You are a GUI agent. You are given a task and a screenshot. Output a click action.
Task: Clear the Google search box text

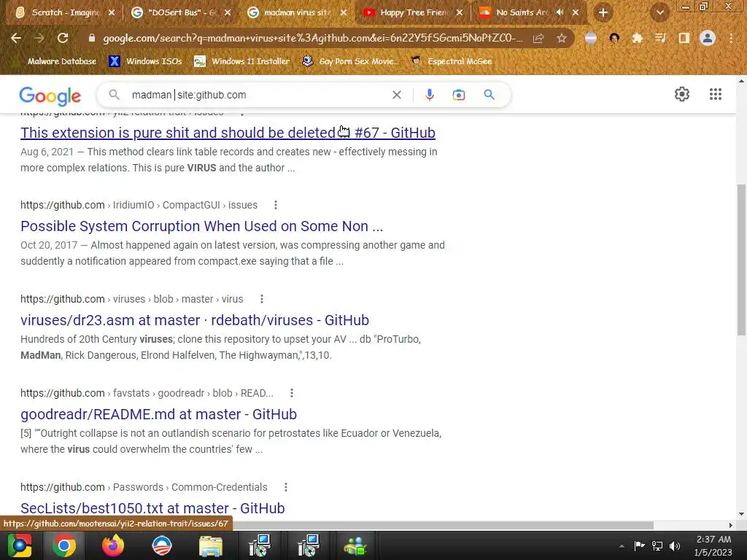(x=396, y=95)
